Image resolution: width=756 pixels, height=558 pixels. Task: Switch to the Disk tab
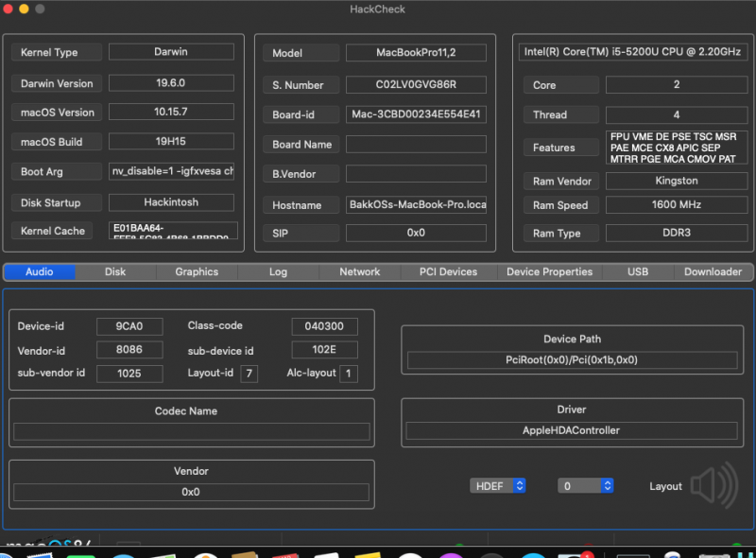pos(115,271)
